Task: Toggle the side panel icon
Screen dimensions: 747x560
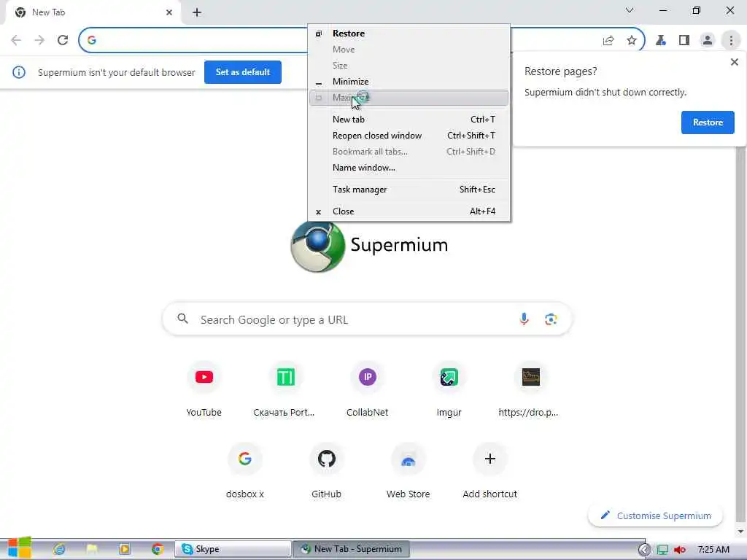Action: point(684,41)
